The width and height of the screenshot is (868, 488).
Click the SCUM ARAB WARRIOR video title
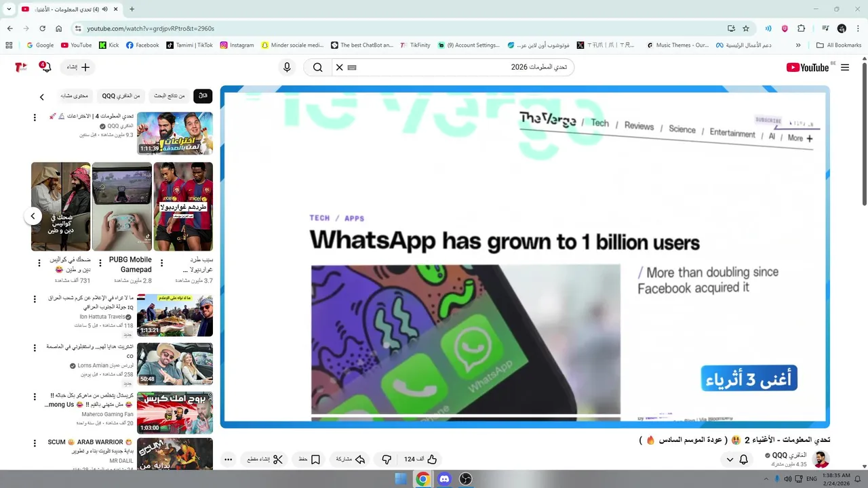[x=90, y=446]
